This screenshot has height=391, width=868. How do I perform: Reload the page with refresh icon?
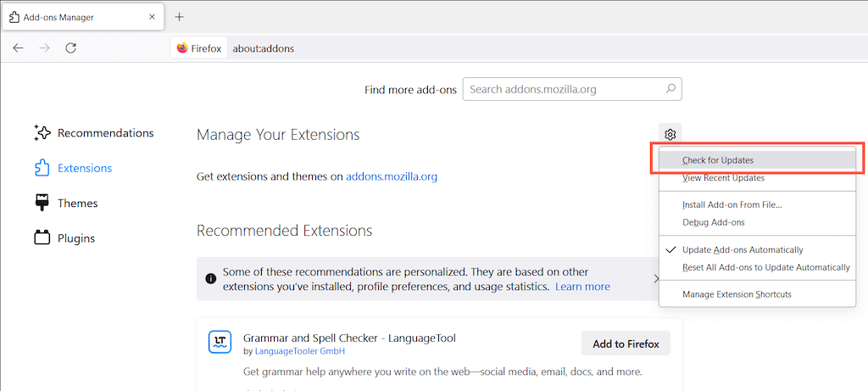tap(71, 48)
